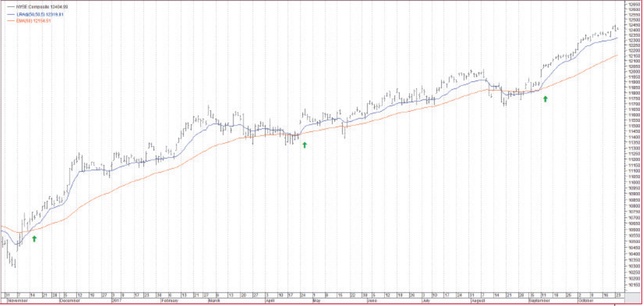
Task: Click the May label on the time axis
Action: [316, 299]
